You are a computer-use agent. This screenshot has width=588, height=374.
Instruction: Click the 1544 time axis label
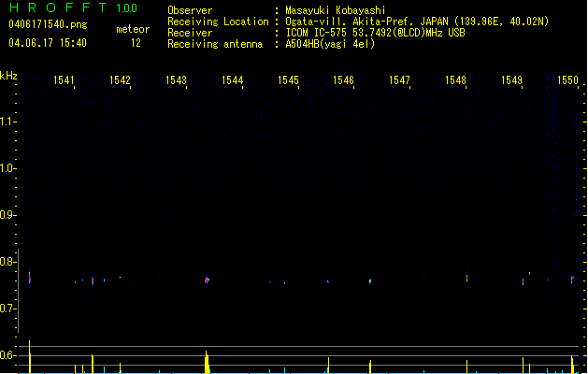(x=233, y=80)
